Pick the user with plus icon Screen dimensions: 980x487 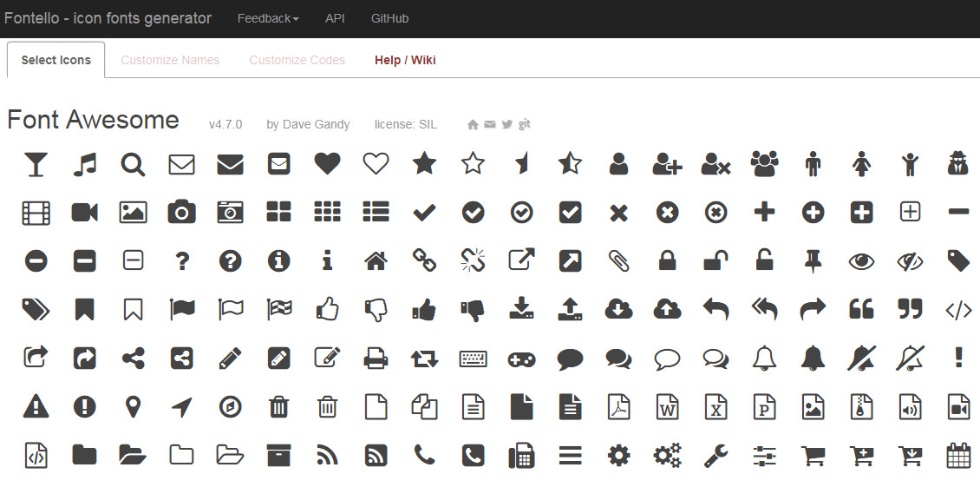[x=667, y=164]
